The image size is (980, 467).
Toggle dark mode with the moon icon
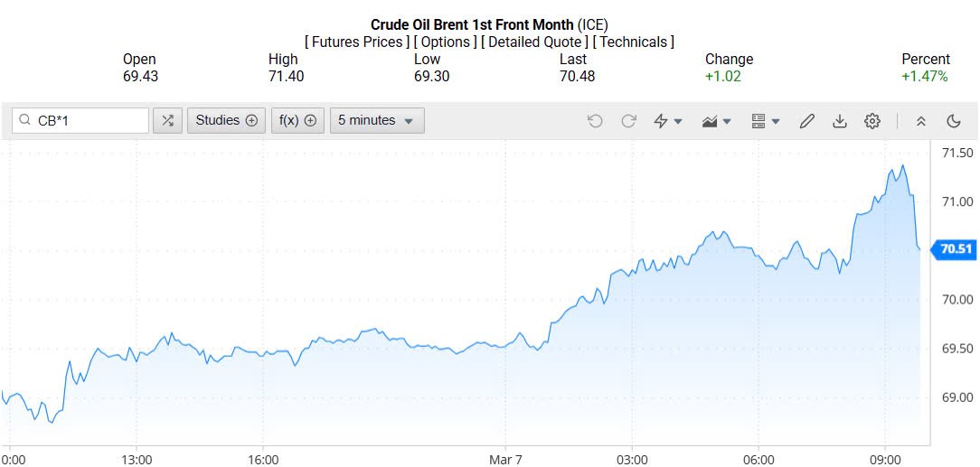(x=953, y=121)
